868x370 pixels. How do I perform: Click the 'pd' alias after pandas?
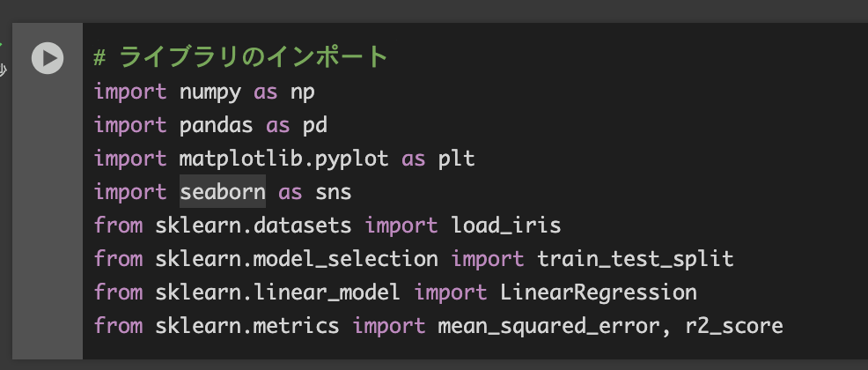(315, 126)
